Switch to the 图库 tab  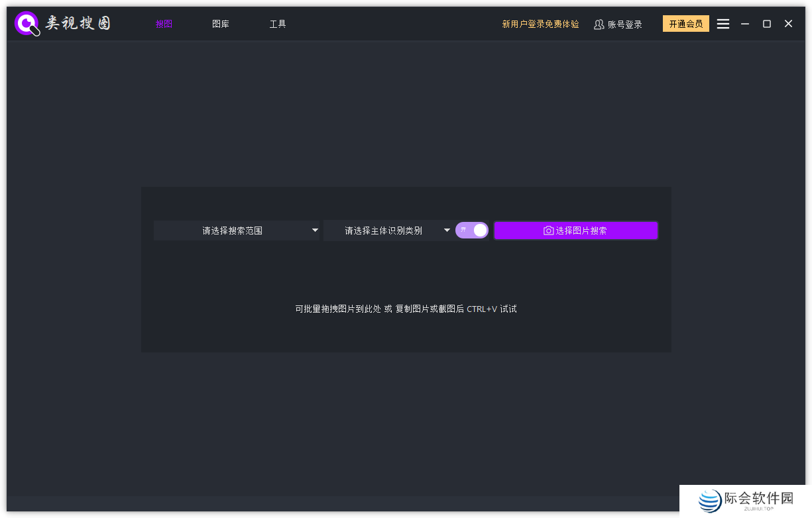(221, 24)
